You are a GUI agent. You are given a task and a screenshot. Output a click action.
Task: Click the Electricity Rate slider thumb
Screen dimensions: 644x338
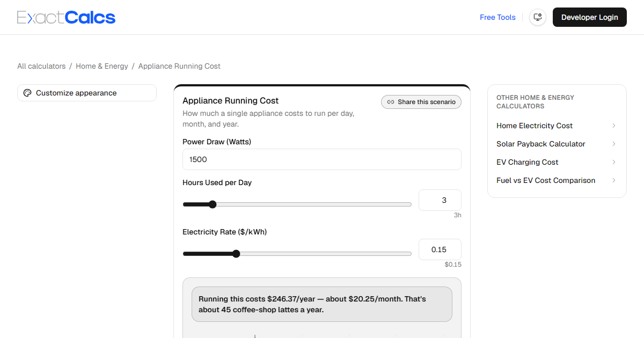click(236, 254)
